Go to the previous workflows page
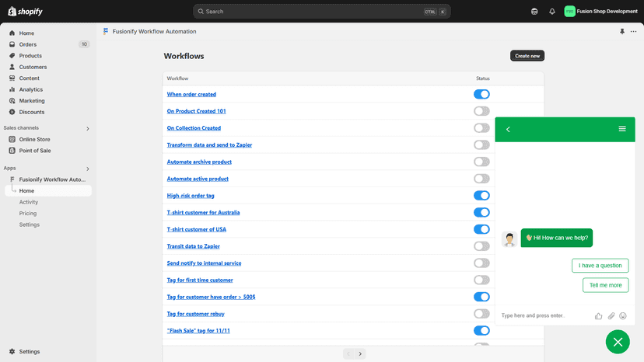The height and width of the screenshot is (362, 644). click(348, 353)
